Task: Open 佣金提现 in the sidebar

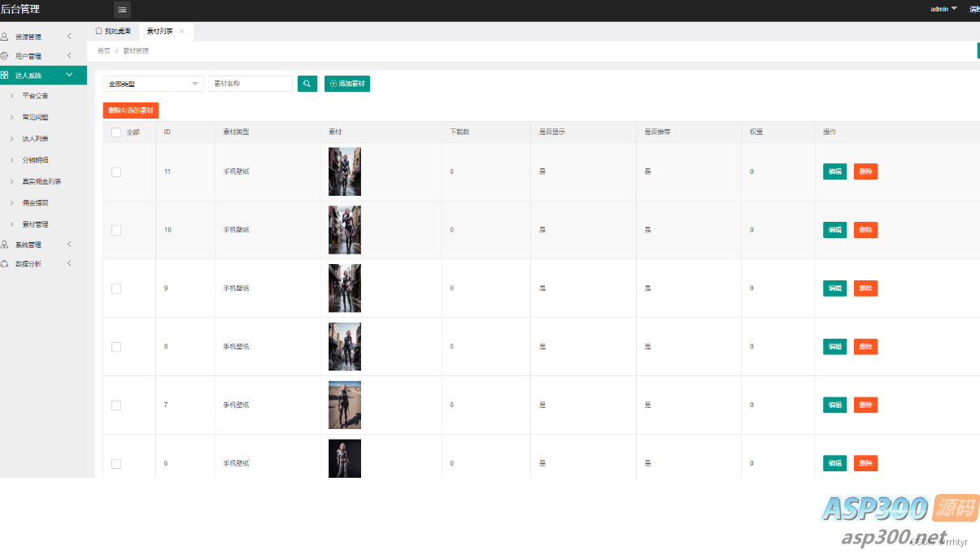Action: [x=35, y=202]
